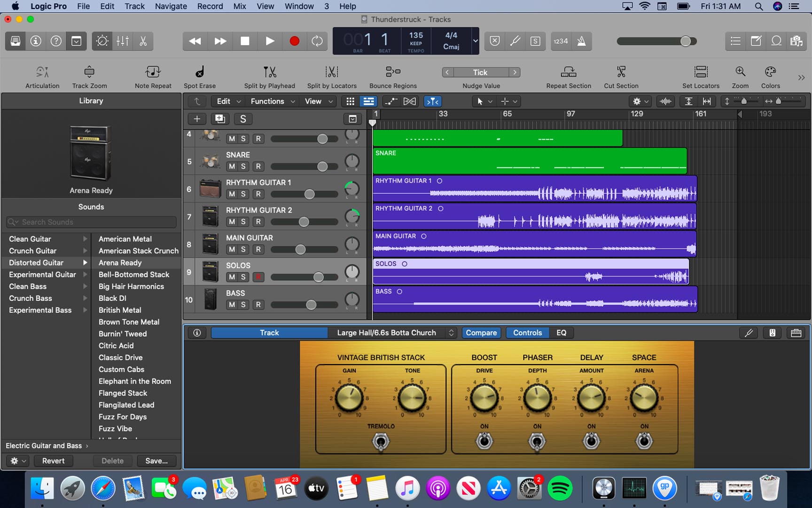Start playback with the Play button
The height and width of the screenshot is (508, 812).
[x=270, y=41]
